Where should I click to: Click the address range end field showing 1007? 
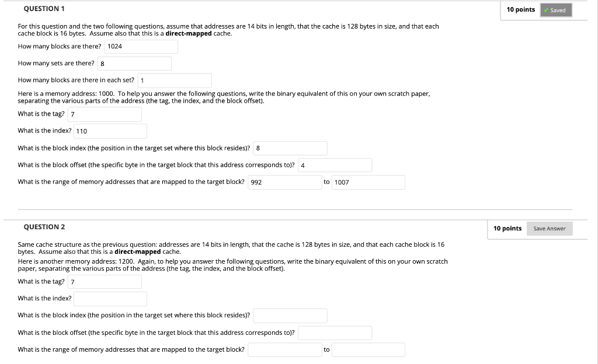pos(368,182)
